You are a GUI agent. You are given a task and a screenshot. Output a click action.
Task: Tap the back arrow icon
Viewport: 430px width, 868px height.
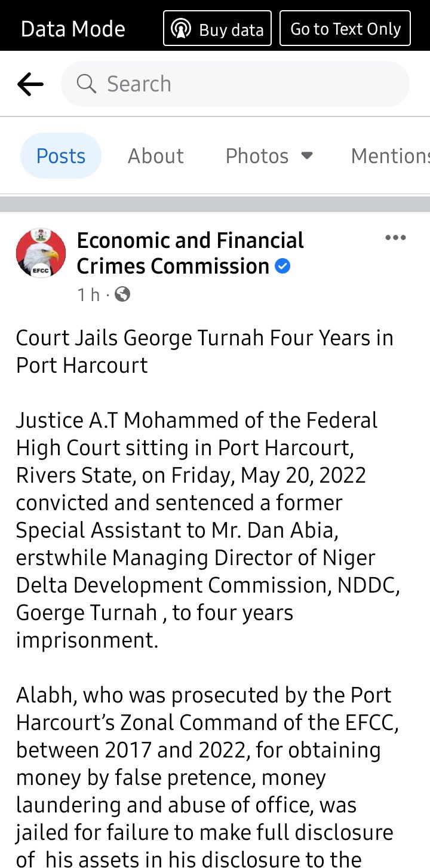pyautogui.click(x=30, y=84)
